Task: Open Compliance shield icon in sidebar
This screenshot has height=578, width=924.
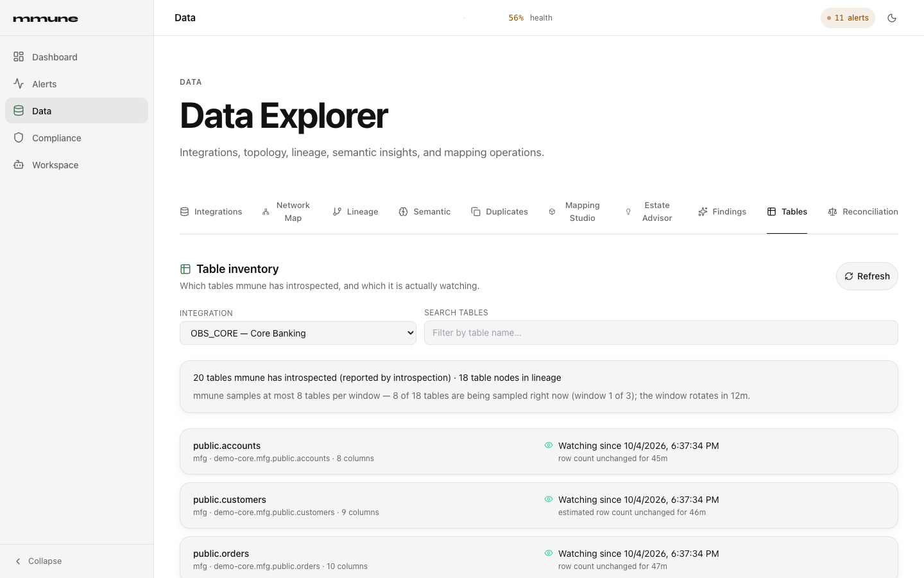Action: point(19,138)
